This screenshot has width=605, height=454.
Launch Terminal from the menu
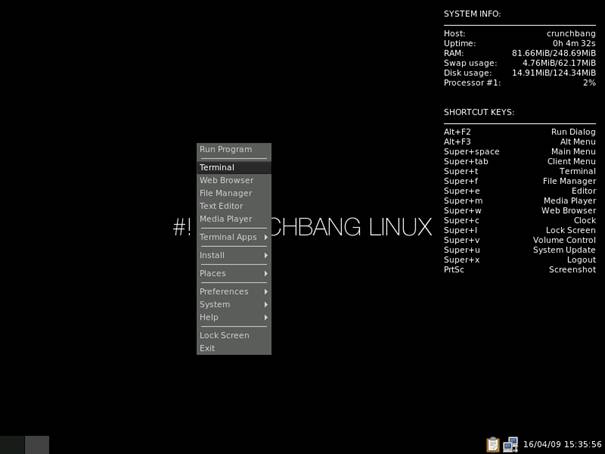point(234,167)
